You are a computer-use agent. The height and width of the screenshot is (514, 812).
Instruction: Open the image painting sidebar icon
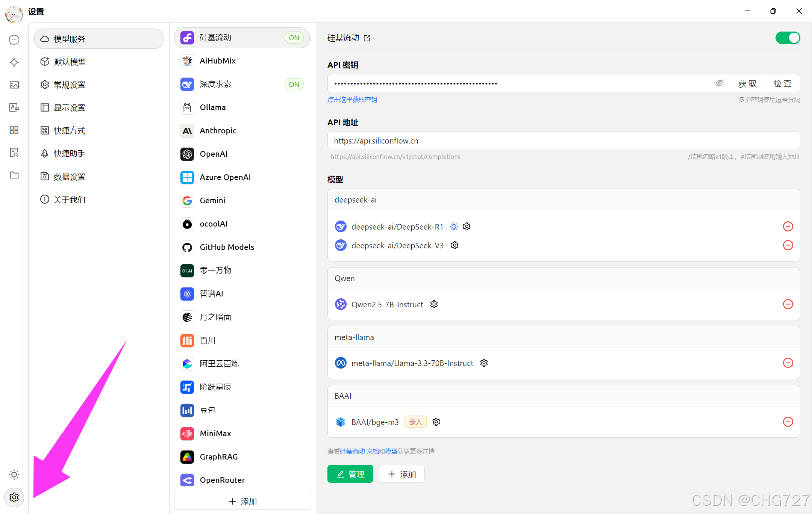pyautogui.click(x=14, y=85)
